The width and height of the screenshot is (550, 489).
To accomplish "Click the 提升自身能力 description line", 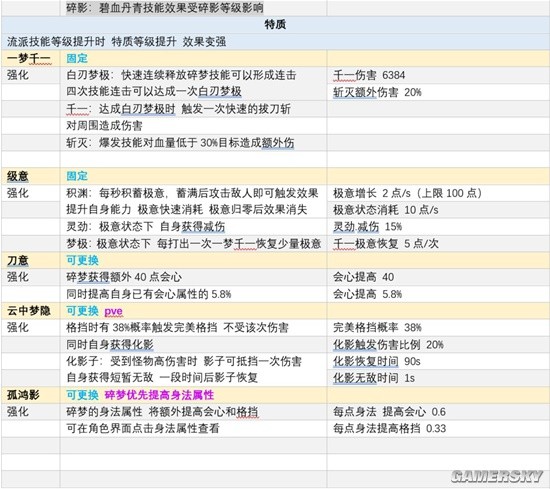I will point(187,210).
